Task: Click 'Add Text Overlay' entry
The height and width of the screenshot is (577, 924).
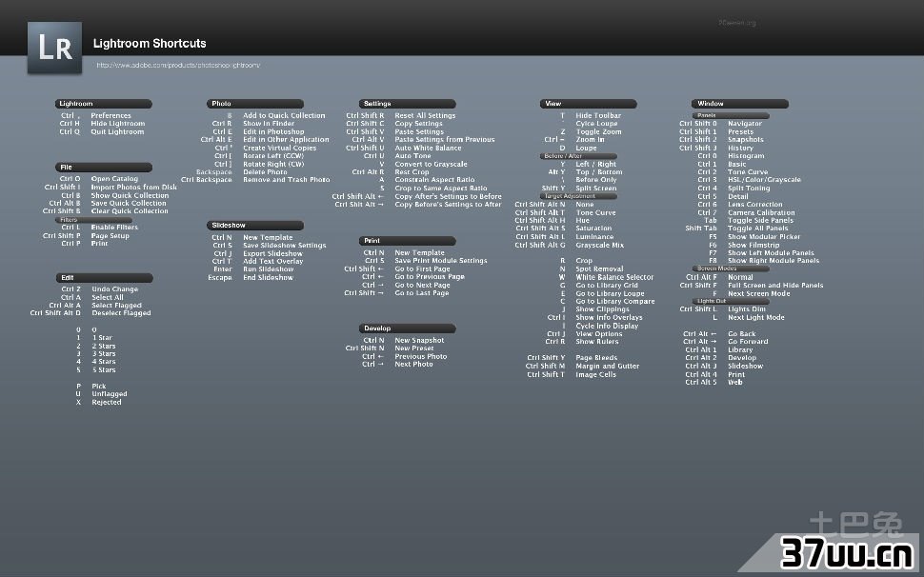Action: click(x=273, y=261)
